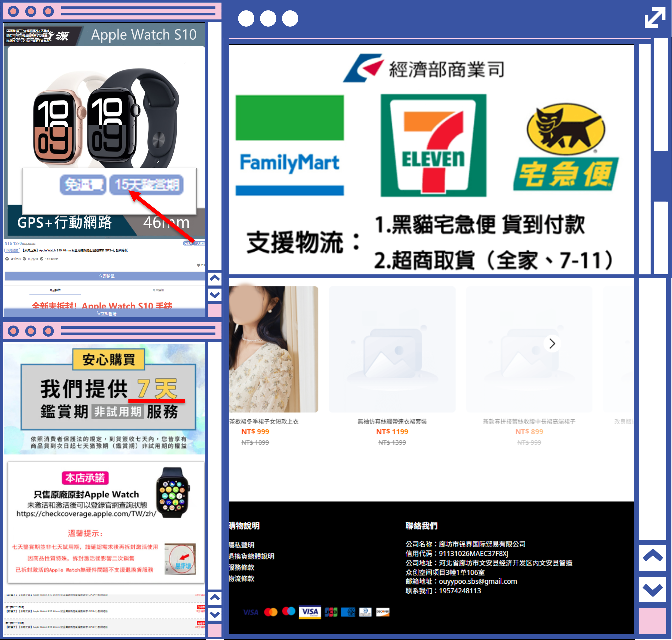
Task: Click the heart favorite icon near 286
Action: [198, 265]
